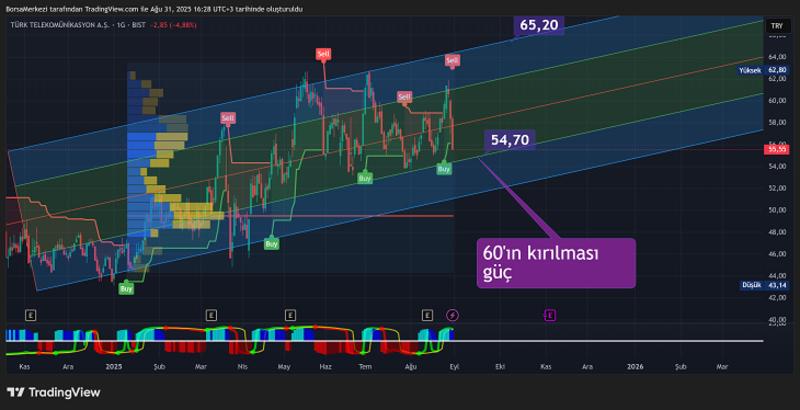Open the purple future earnings E marker
The image size is (800, 410).
pos(549,316)
